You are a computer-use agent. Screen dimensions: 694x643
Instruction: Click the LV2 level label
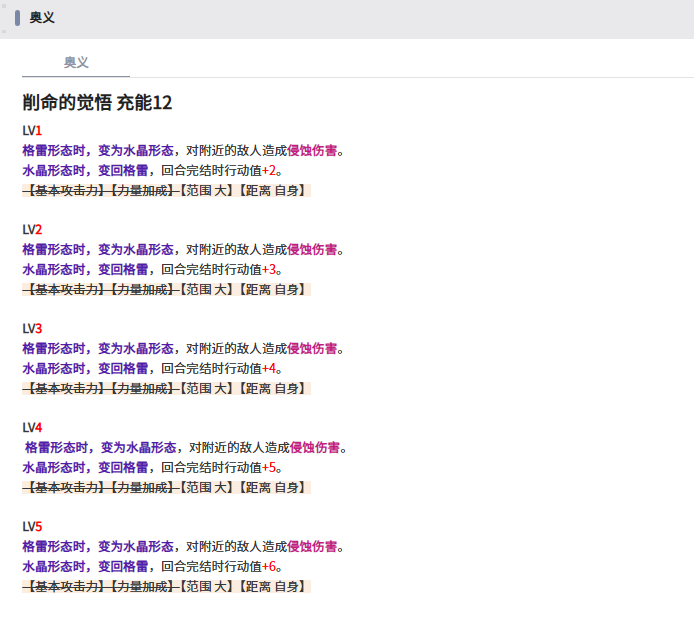(32, 230)
